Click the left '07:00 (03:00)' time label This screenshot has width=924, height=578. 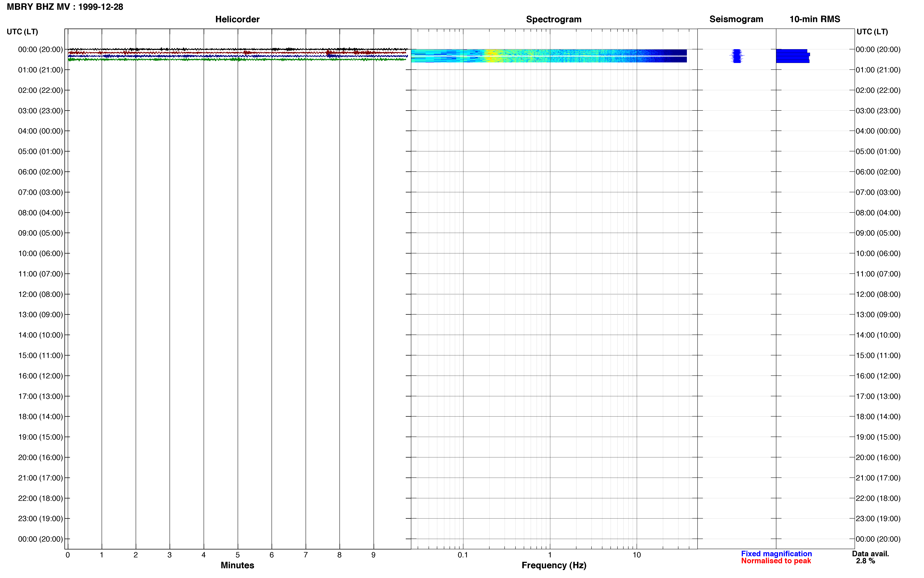pyautogui.click(x=41, y=192)
